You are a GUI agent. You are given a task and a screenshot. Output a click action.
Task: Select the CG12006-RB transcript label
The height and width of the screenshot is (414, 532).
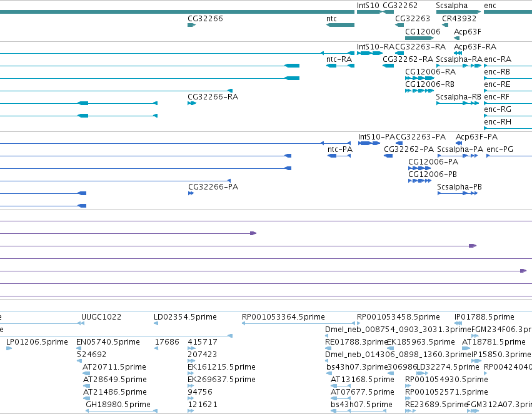tap(429, 84)
